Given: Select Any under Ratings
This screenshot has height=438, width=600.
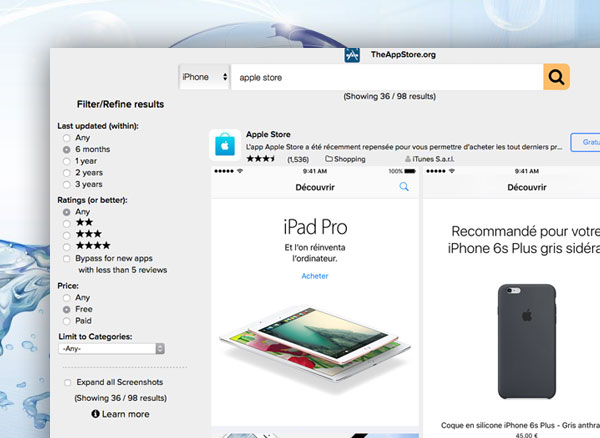Looking at the screenshot, I should pyautogui.click(x=67, y=212).
